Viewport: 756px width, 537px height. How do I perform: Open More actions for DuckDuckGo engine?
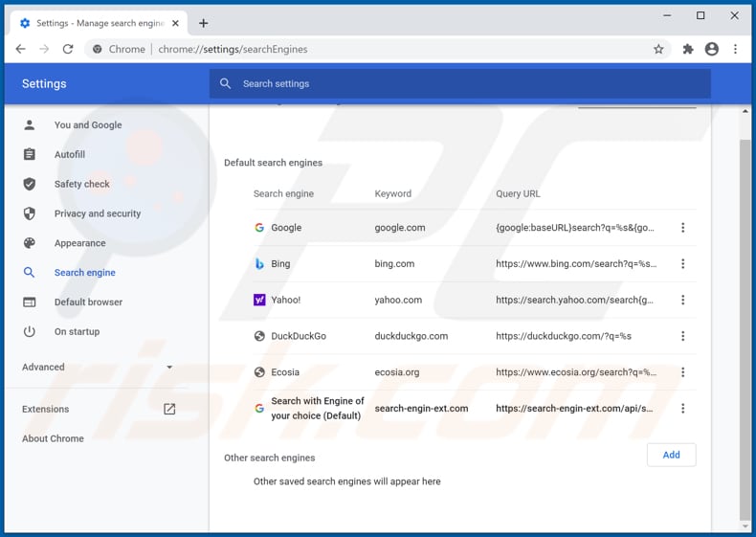click(682, 336)
